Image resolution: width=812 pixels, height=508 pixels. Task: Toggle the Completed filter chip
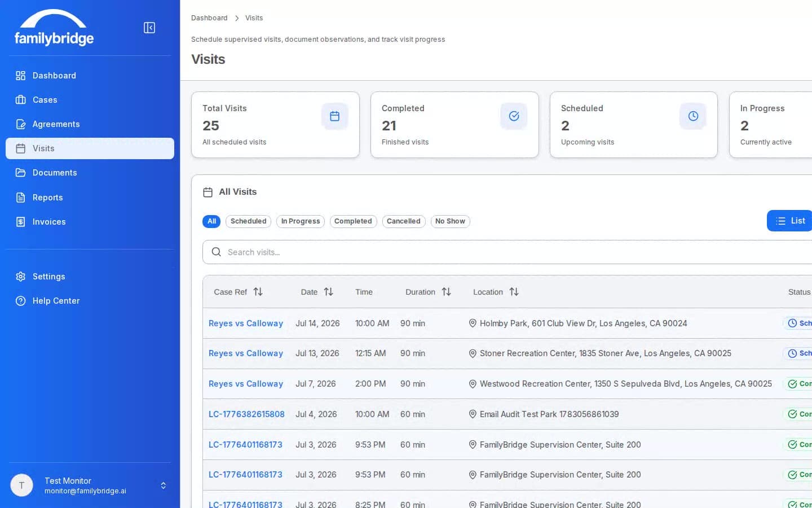353,221
